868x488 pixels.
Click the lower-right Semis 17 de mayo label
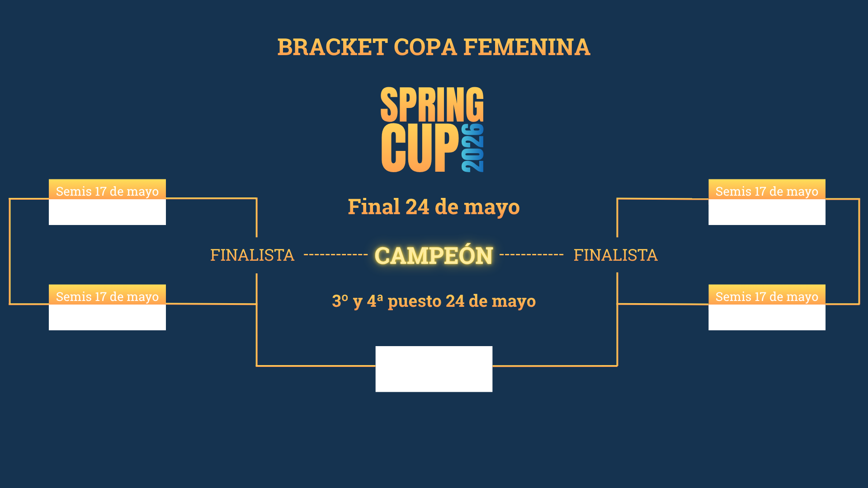click(x=767, y=296)
